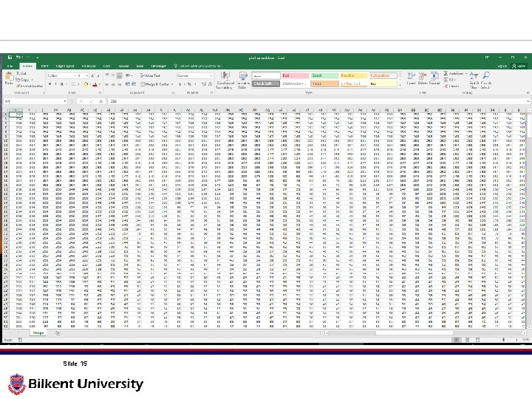
Task: Click the Copy command
Action: coord(23,80)
